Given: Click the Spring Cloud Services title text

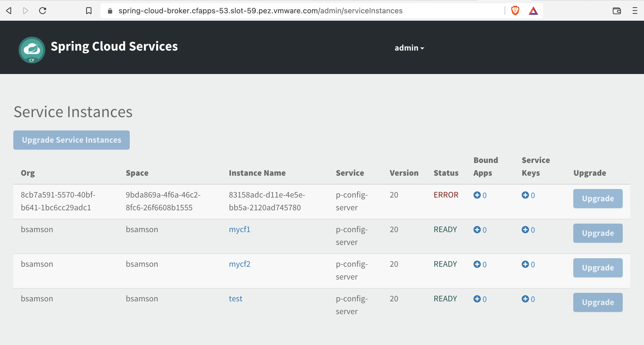Looking at the screenshot, I should pyautogui.click(x=114, y=46).
